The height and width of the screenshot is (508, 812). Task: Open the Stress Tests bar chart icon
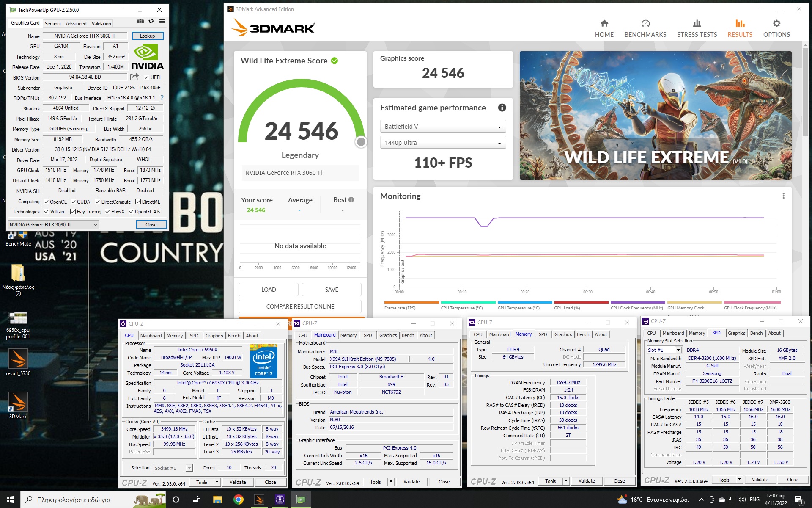click(x=697, y=23)
